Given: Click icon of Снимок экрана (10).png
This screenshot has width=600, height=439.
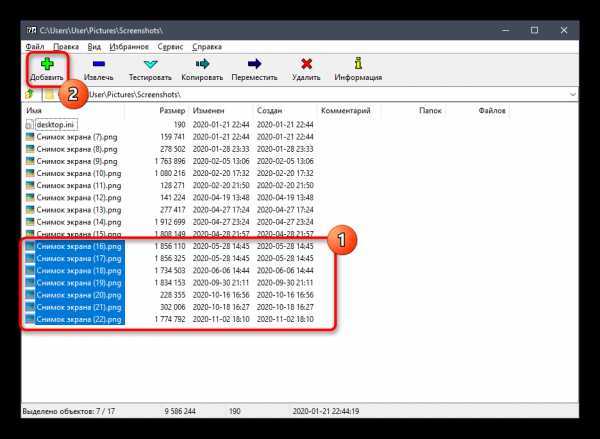Looking at the screenshot, I should click(30, 173).
